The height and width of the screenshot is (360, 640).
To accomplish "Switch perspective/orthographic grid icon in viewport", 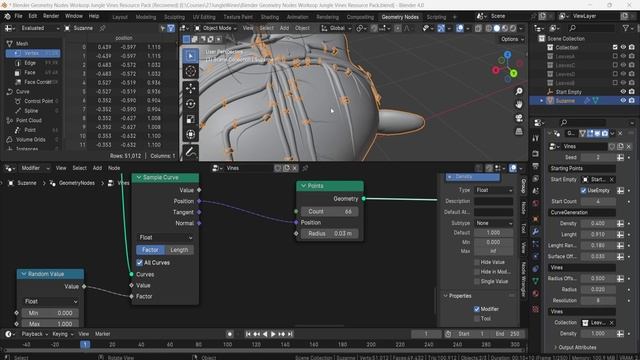I will (x=519, y=131).
